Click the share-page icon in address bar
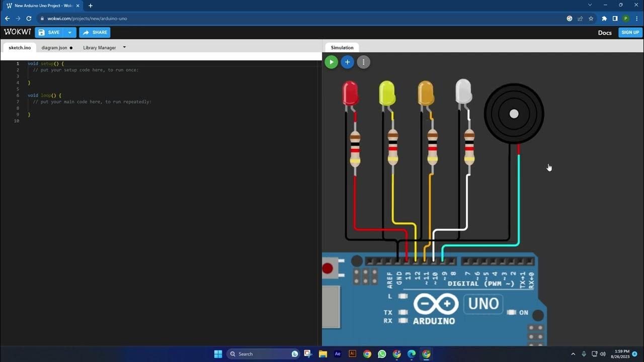The image size is (644, 362). [x=580, y=19]
